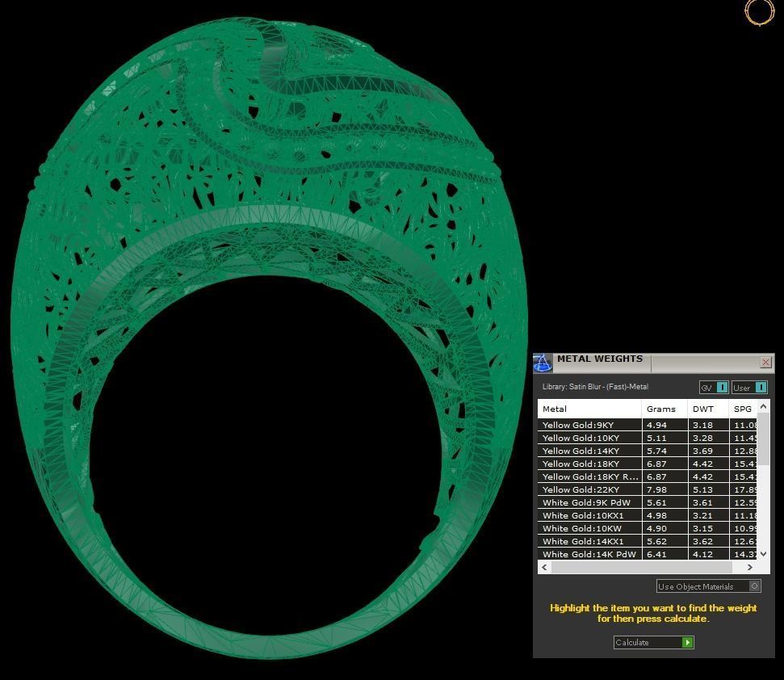The image size is (784, 680).
Task: Select the White Gold:9K PdW row
Action: (x=648, y=503)
